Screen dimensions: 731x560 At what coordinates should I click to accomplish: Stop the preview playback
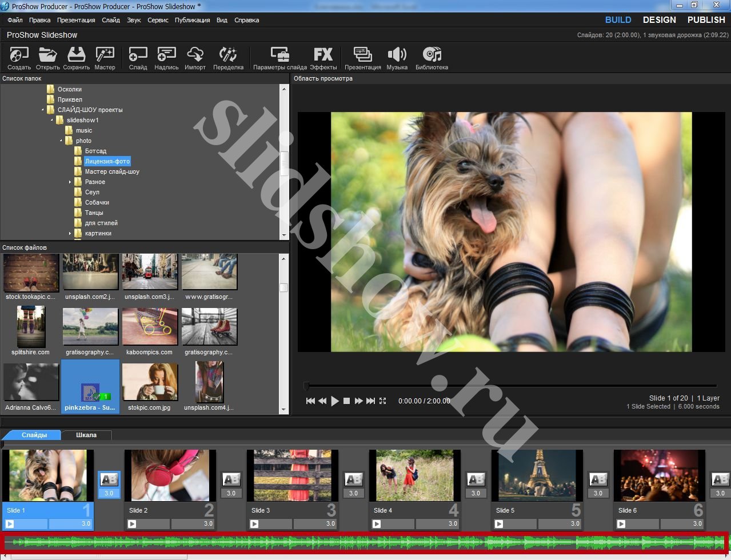tap(346, 401)
